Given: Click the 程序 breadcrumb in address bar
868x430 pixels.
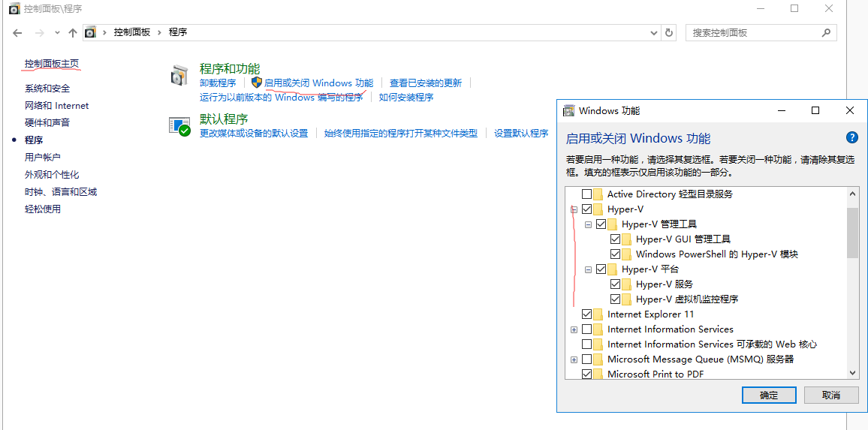Looking at the screenshot, I should point(178,33).
